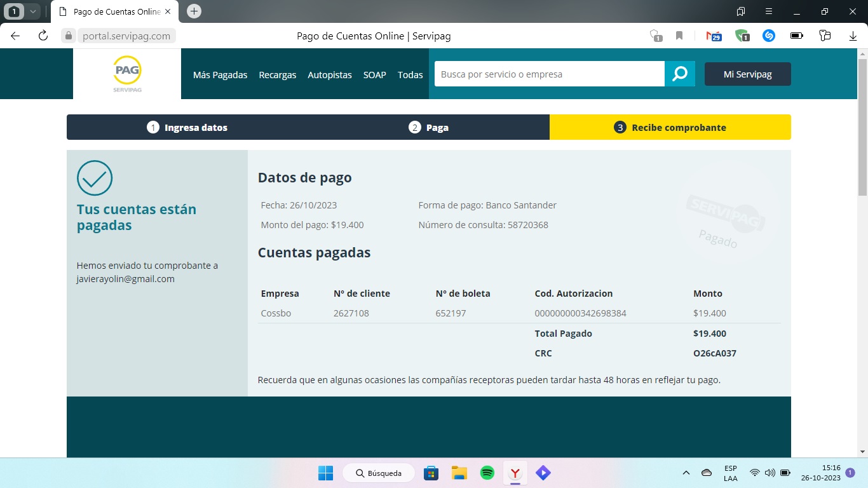View site security via the padlock icon
868x488 pixels.
point(67,36)
